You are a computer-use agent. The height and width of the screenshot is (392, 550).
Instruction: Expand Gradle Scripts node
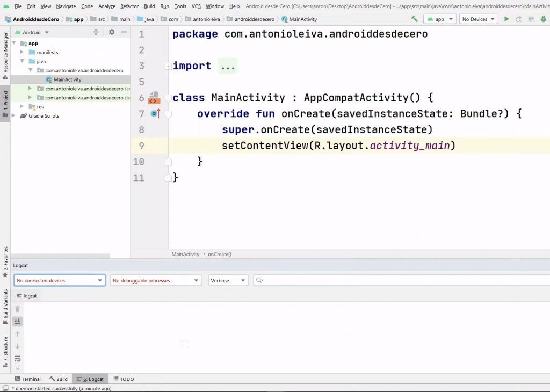(13, 115)
